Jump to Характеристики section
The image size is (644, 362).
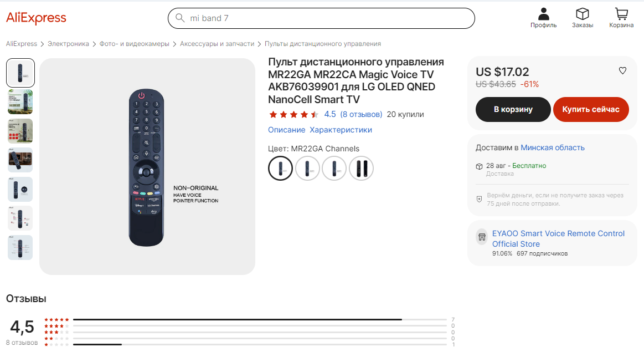point(341,130)
